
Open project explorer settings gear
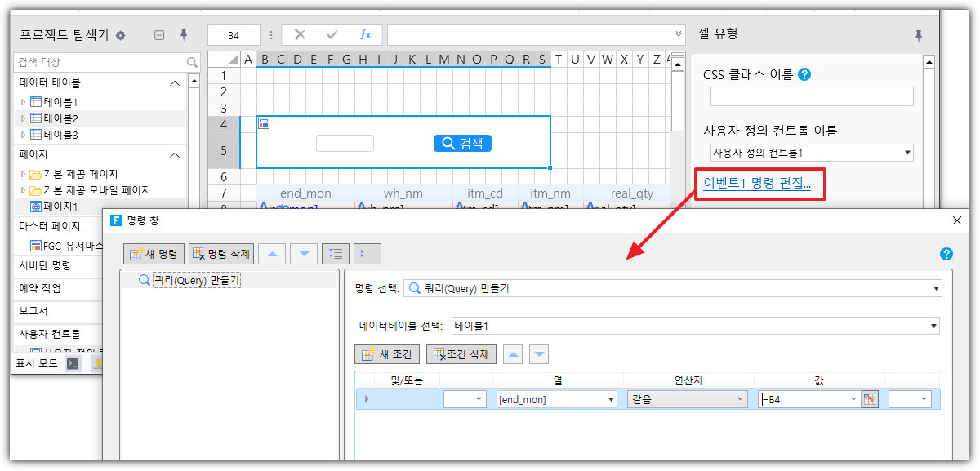point(121,35)
